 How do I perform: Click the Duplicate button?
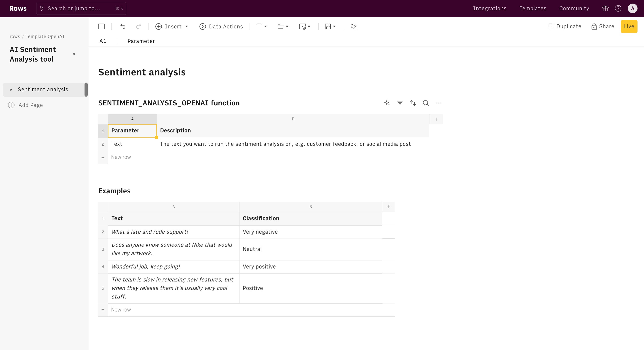(x=565, y=27)
